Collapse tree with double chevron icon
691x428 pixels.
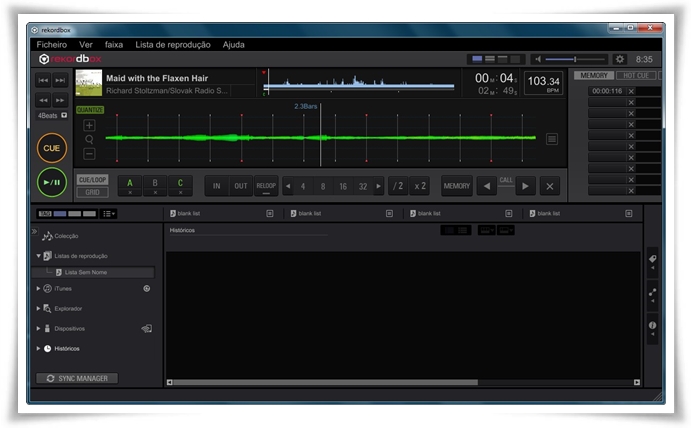click(34, 231)
